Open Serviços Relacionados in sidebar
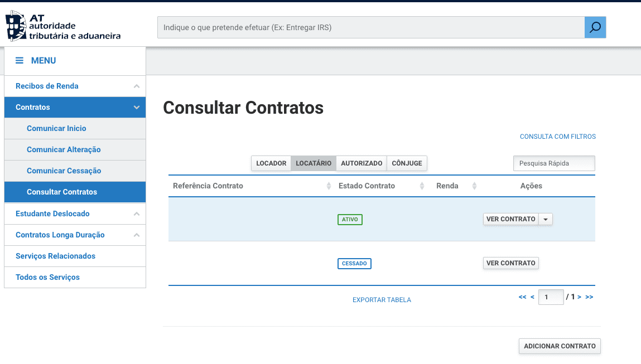 (x=75, y=256)
